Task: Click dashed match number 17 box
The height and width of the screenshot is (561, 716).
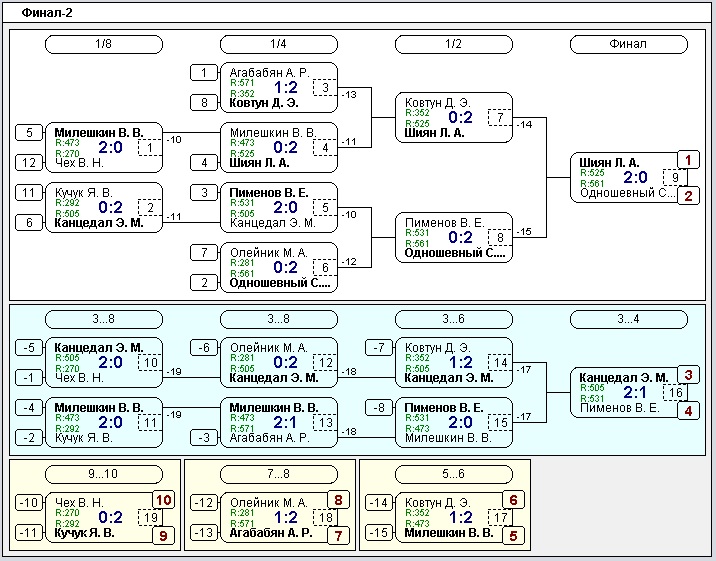Action: (x=500, y=517)
